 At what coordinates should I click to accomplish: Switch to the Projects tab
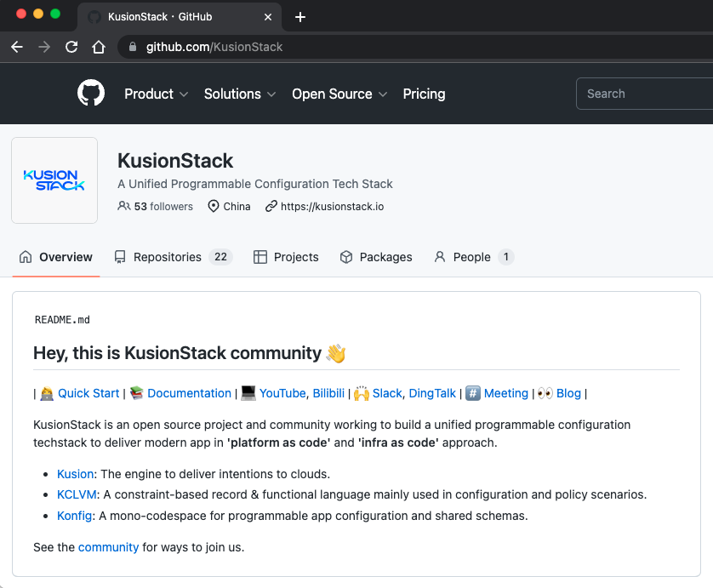[x=286, y=257]
